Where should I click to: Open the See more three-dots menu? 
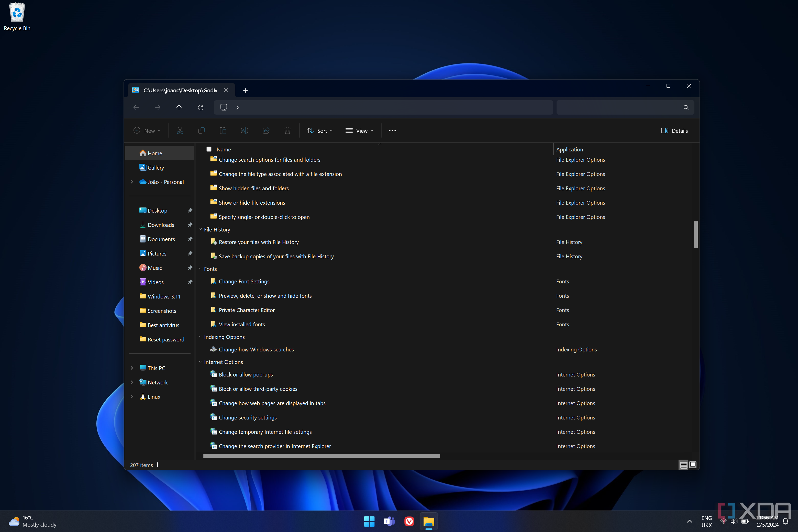[392, 131]
